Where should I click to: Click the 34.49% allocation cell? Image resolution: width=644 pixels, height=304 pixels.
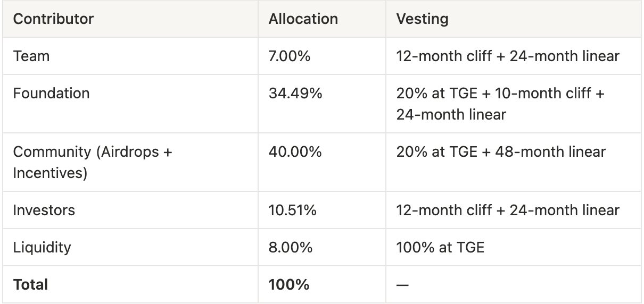pos(295,94)
